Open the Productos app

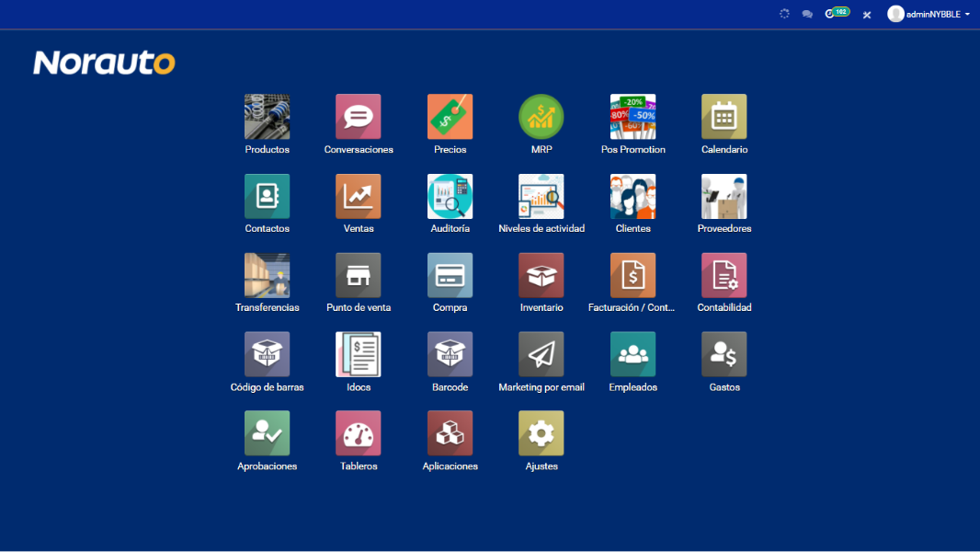(x=267, y=117)
